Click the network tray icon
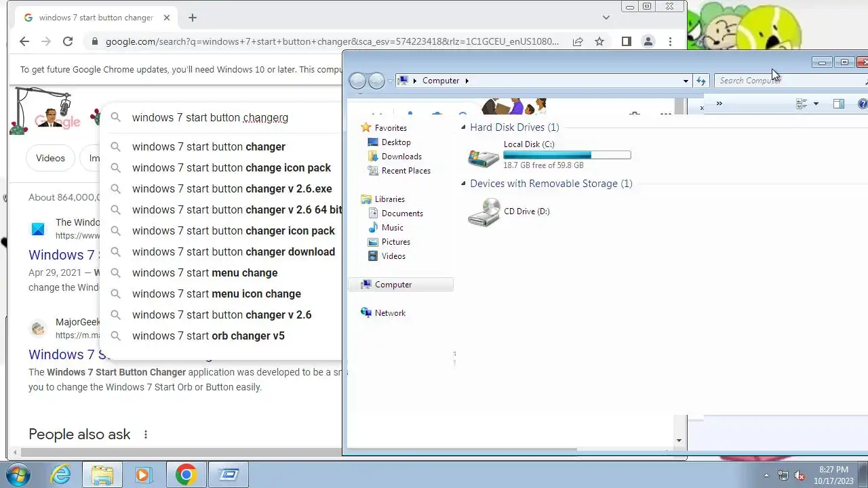 (783, 475)
